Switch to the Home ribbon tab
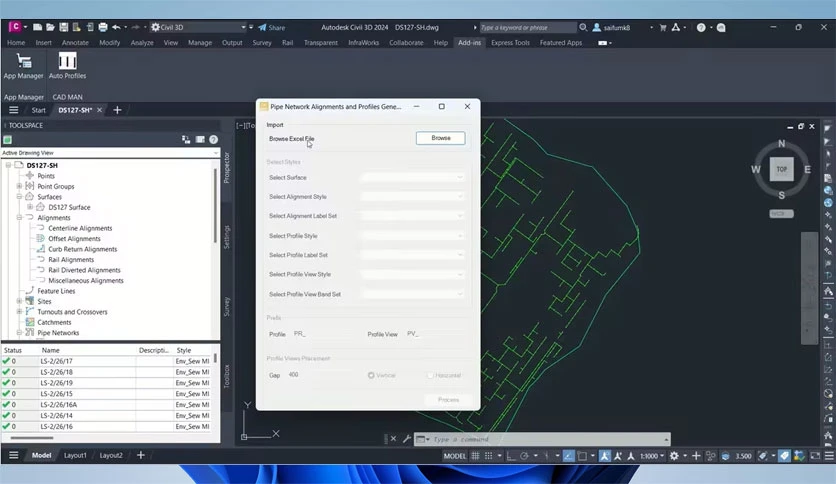This screenshot has height=484, width=836. 16,43
